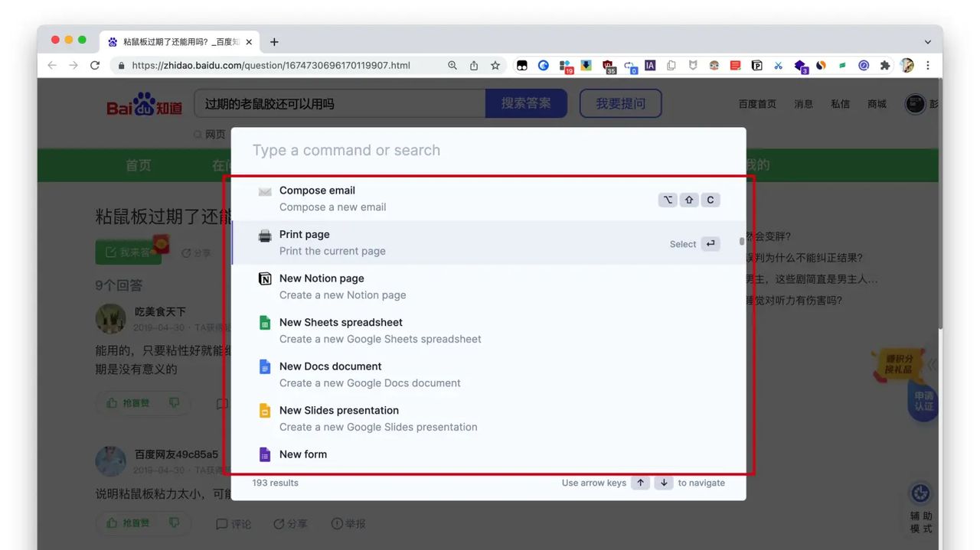Open the zoom magnifier in the address bar
This screenshot has height=550, width=980.
(452, 66)
